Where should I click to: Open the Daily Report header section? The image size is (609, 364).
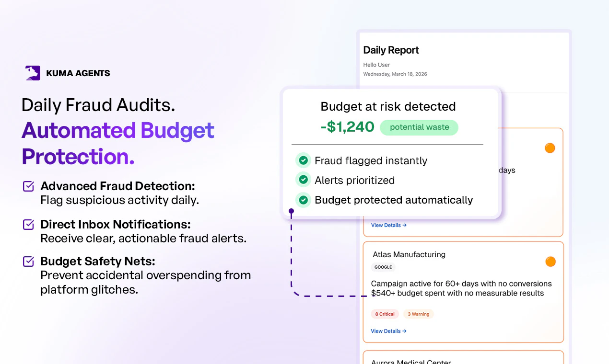(x=391, y=50)
